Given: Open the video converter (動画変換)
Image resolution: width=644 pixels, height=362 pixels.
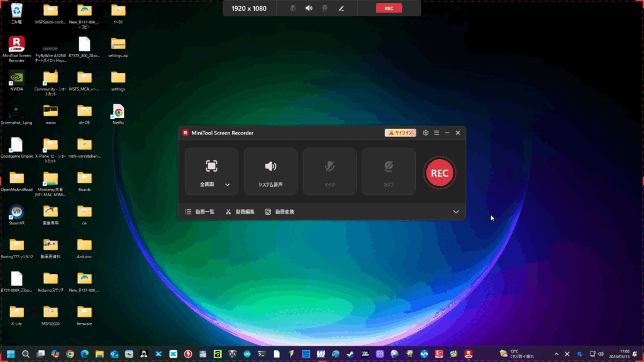Looking at the screenshot, I should [279, 212].
